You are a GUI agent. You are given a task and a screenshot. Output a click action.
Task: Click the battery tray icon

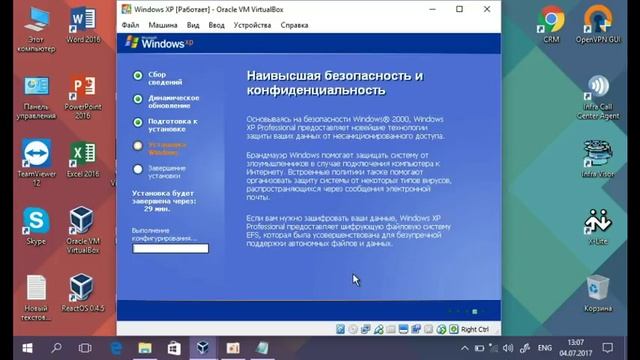[x=479, y=348]
